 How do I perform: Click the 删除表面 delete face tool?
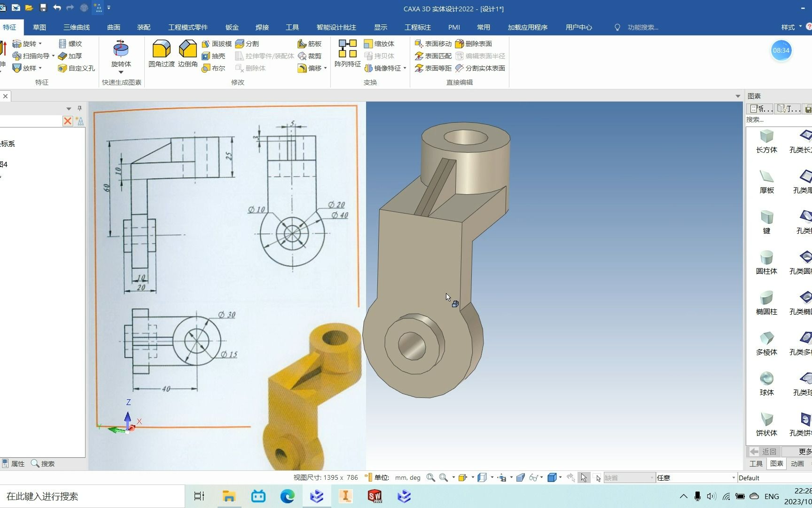click(473, 44)
